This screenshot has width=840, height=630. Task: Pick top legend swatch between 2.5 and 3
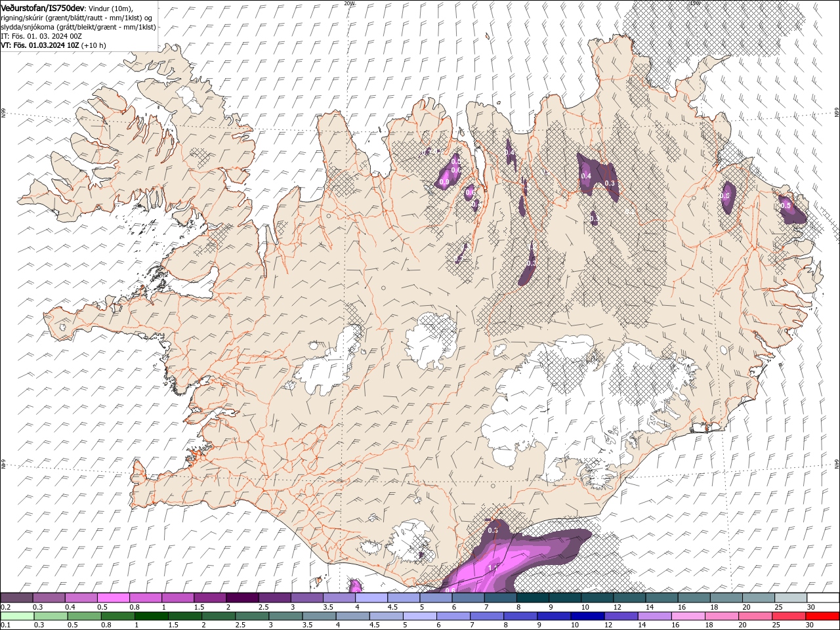274,598
